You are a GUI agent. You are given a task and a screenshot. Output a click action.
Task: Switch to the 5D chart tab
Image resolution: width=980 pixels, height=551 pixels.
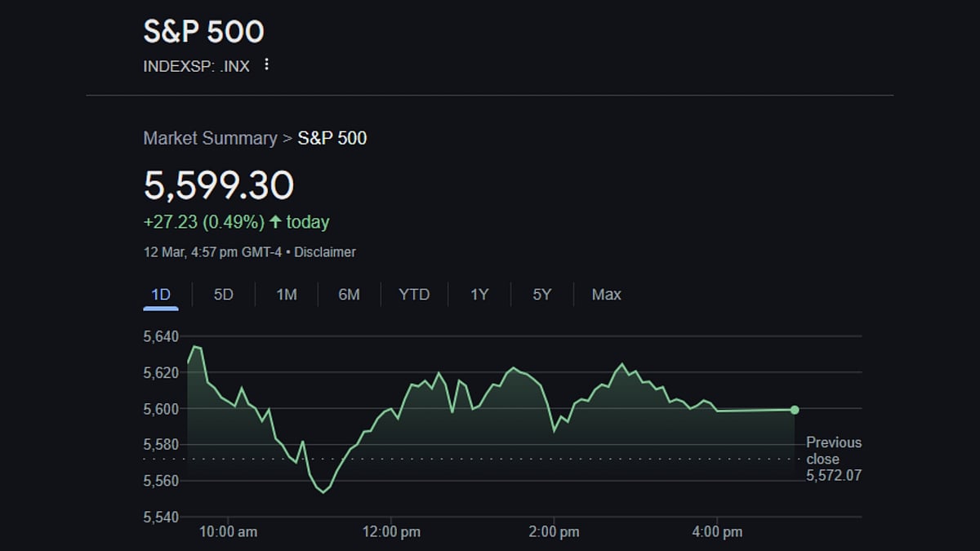[x=223, y=295]
